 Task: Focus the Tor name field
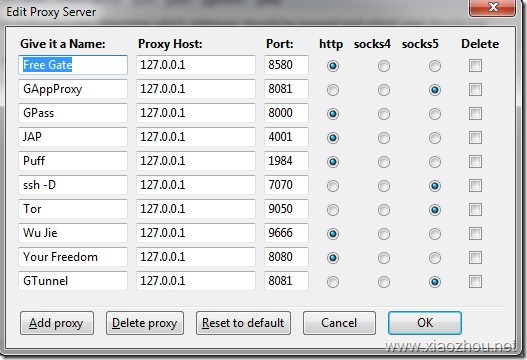(73, 209)
